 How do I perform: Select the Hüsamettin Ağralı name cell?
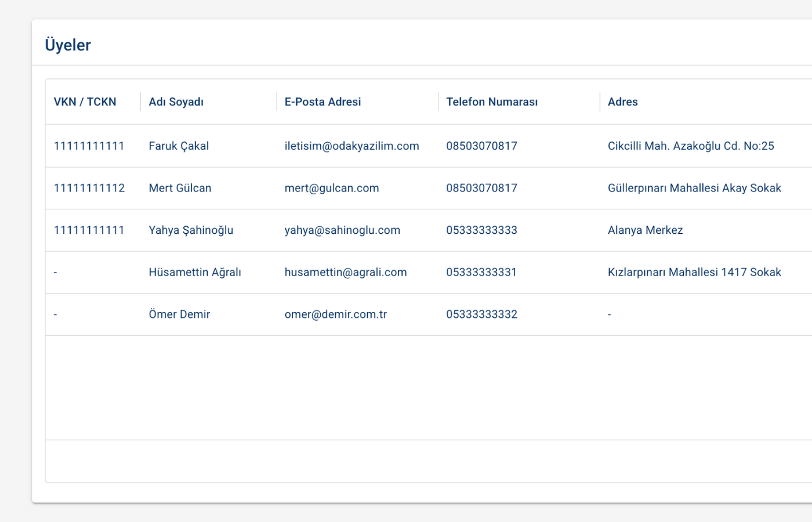coord(194,272)
